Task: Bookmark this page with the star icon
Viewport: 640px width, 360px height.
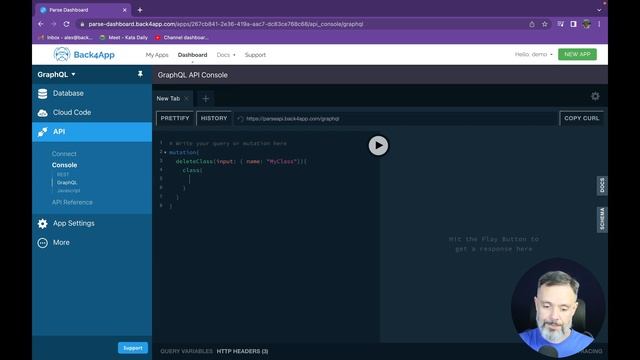Action: 544,24
